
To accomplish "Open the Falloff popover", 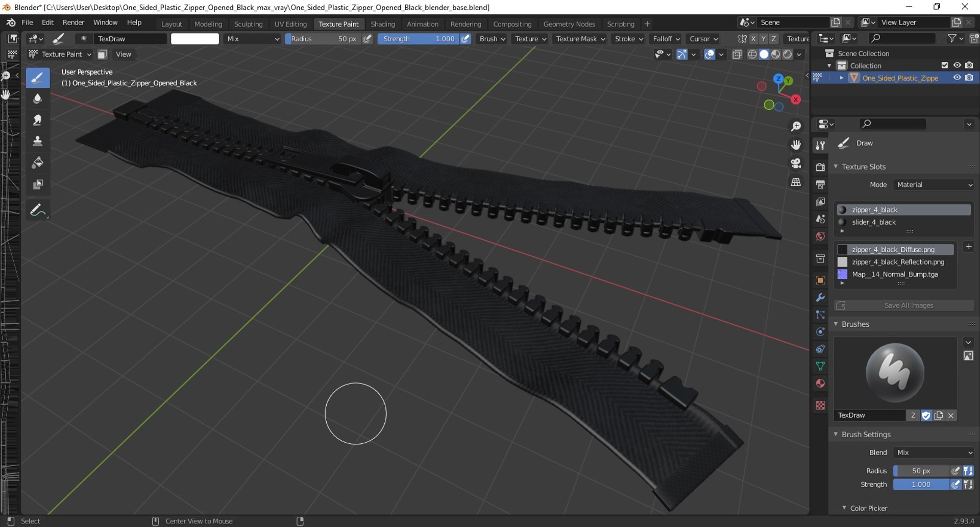I will [666, 39].
